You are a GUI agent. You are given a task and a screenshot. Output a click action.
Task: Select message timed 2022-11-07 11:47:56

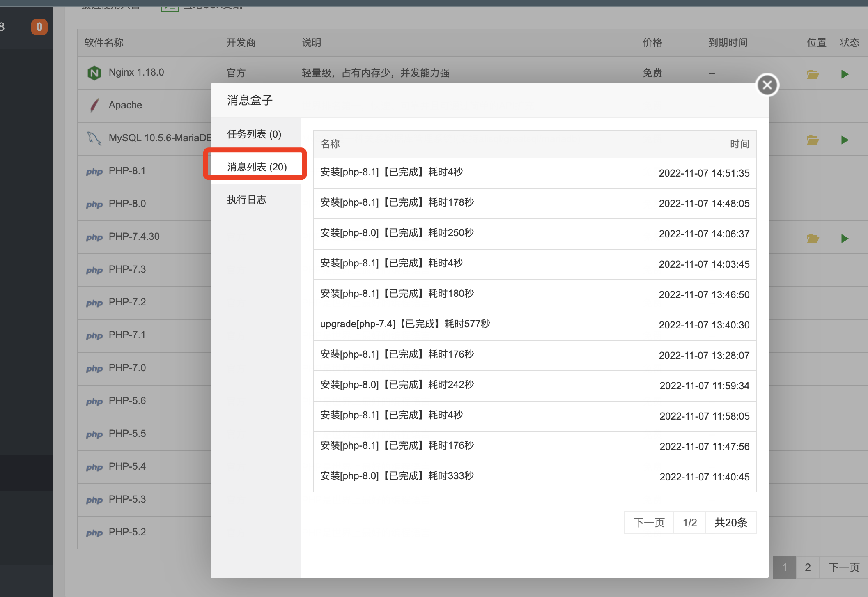(x=535, y=447)
